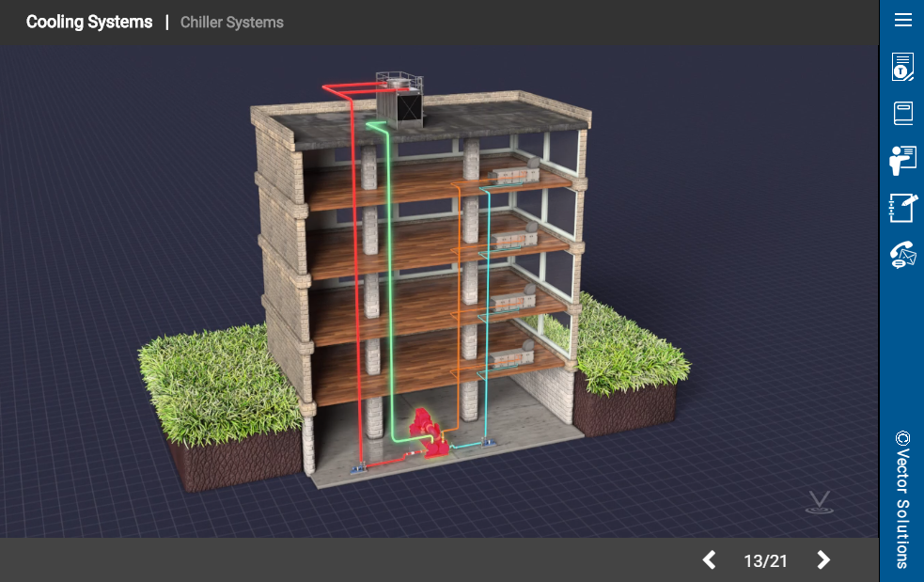The height and width of the screenshot is (582, 924).
Task: Open the transcript document icon
Action: pyautogui.click(x=902, y=68)
